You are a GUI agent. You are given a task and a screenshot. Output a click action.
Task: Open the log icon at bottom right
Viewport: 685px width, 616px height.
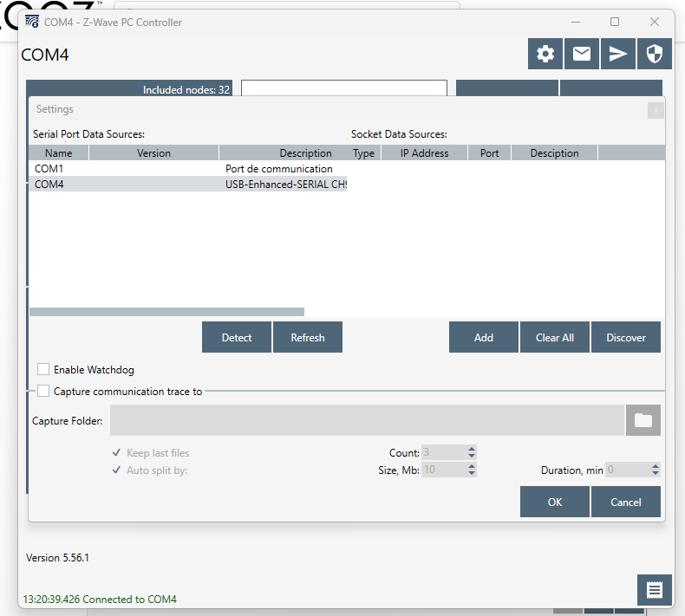[655, 590]
